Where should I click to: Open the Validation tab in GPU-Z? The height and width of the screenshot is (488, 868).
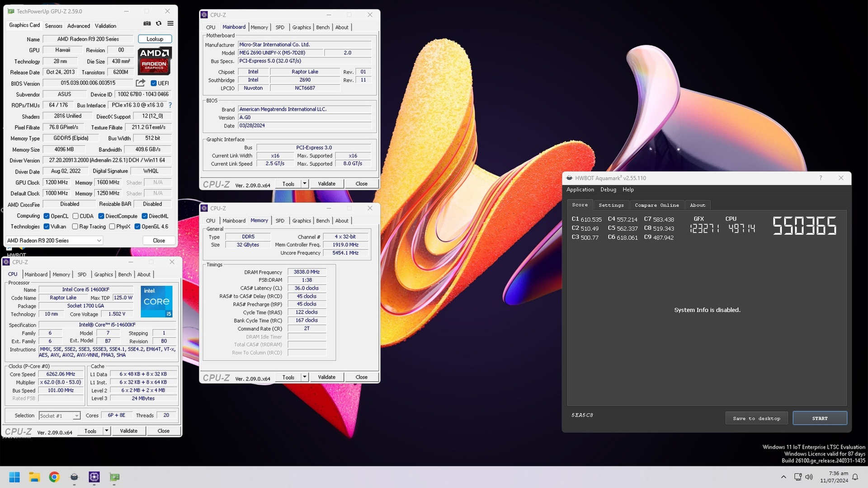tap(105, 26)
